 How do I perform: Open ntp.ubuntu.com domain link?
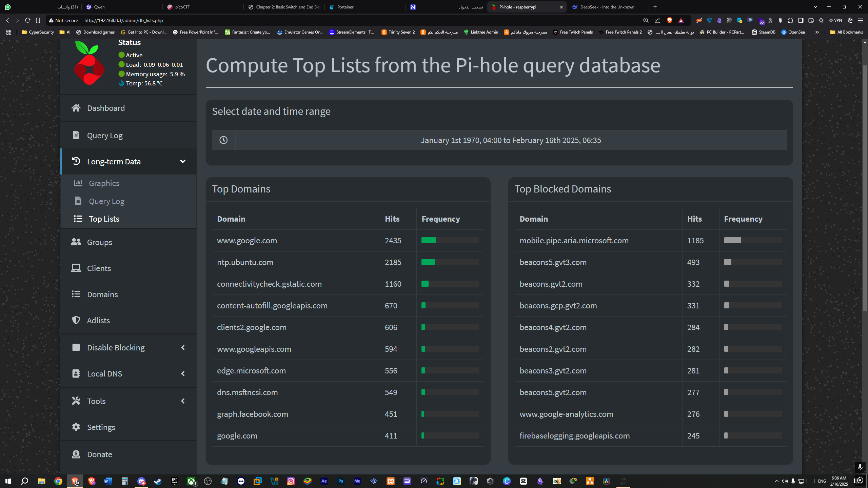pyautogui.click(x=245, y=262)
